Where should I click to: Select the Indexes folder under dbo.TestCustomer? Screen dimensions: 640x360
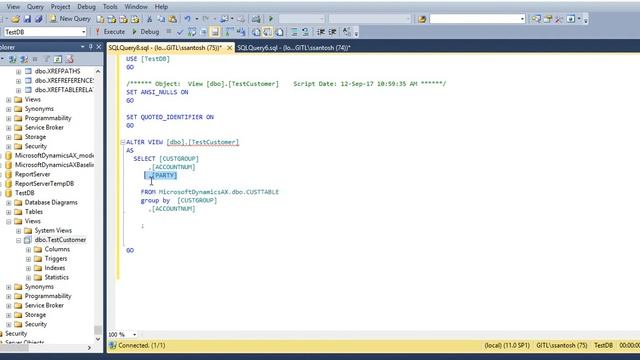55,268
